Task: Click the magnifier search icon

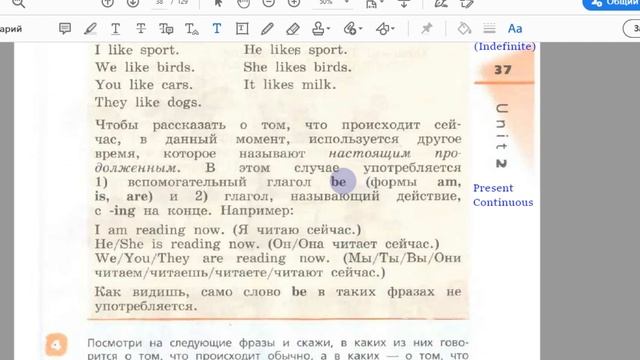Action: click(x=19, y=3)
